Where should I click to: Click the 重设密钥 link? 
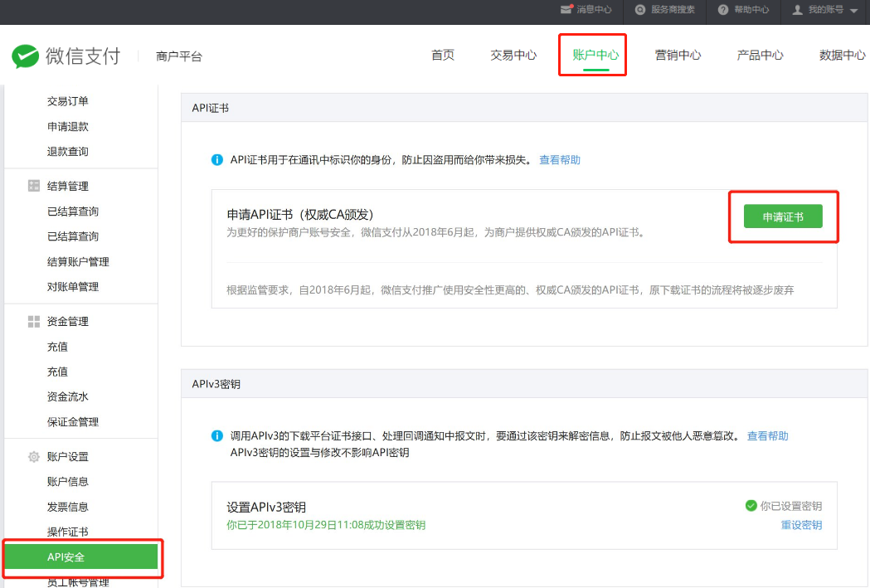(x=801, y=525)
